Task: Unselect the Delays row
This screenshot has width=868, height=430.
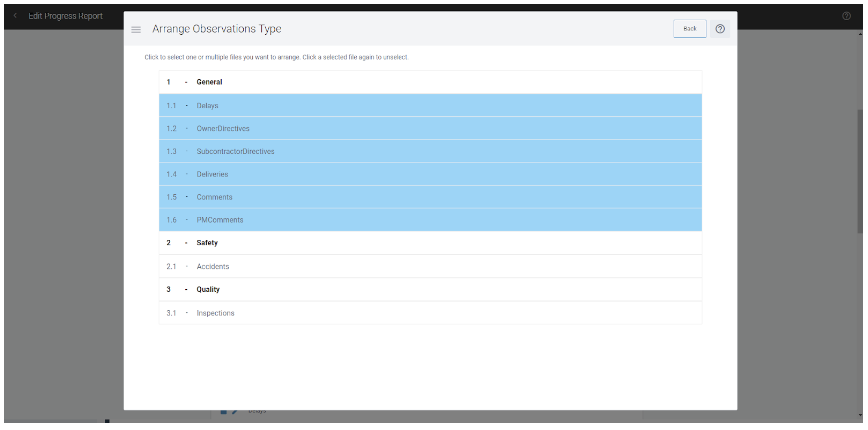Action: (430, 106)
